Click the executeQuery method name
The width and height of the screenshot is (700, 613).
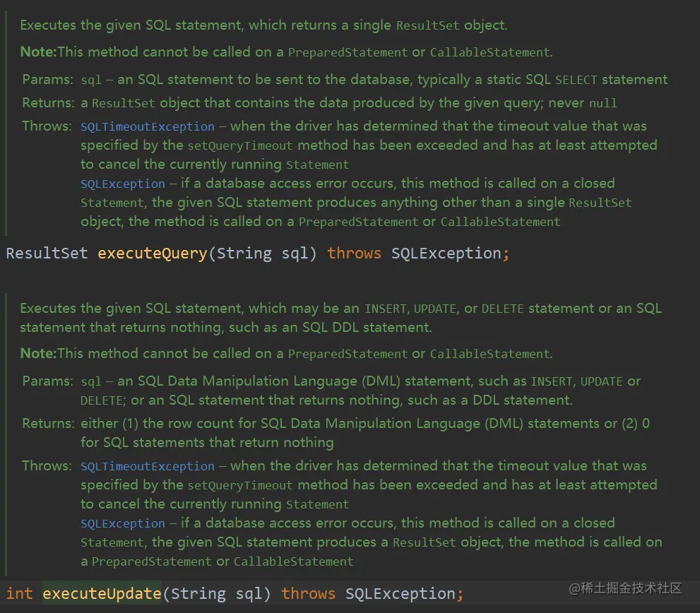point(153,254)
